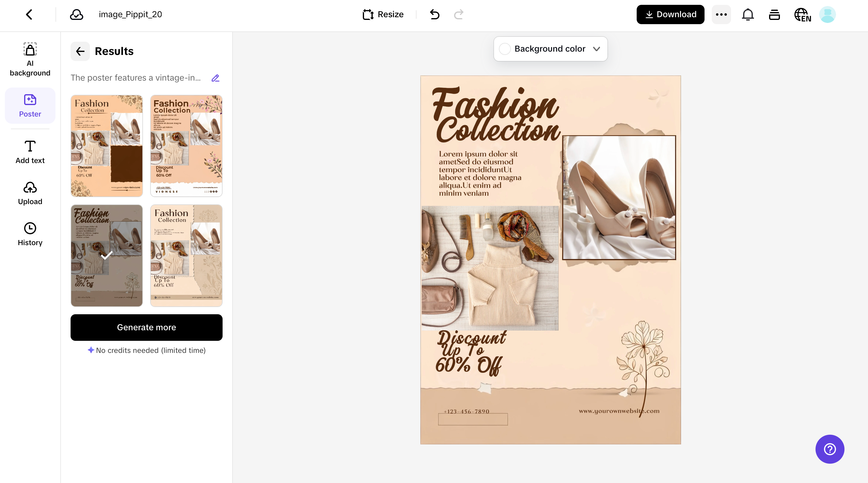868x483 pixels.
Task: Open the Upload panel
Action: 30,193
